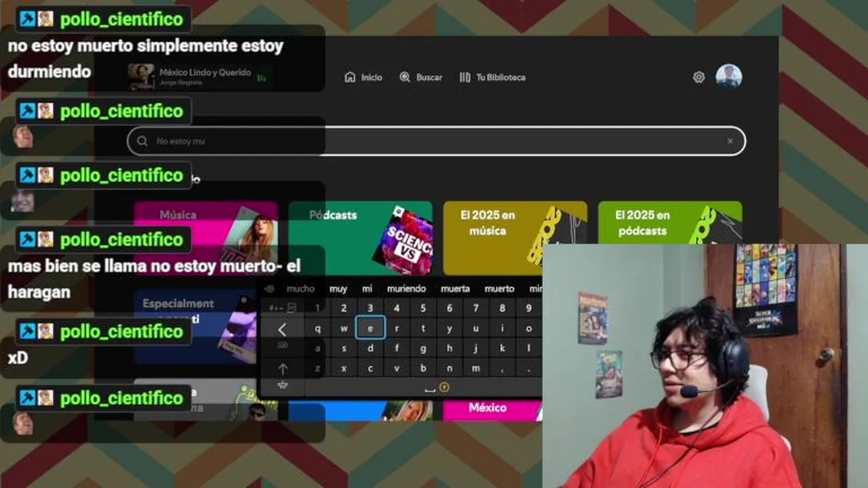
Task: Pick keyboard suggestion 'muriendo'
Action: coord(406,289)
